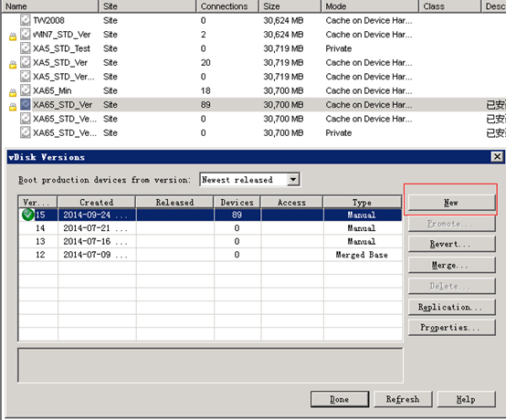The width and height of the screenshot is (506, 420).
Task: Click green checkmark on version 15
Action: coord(28,215)
